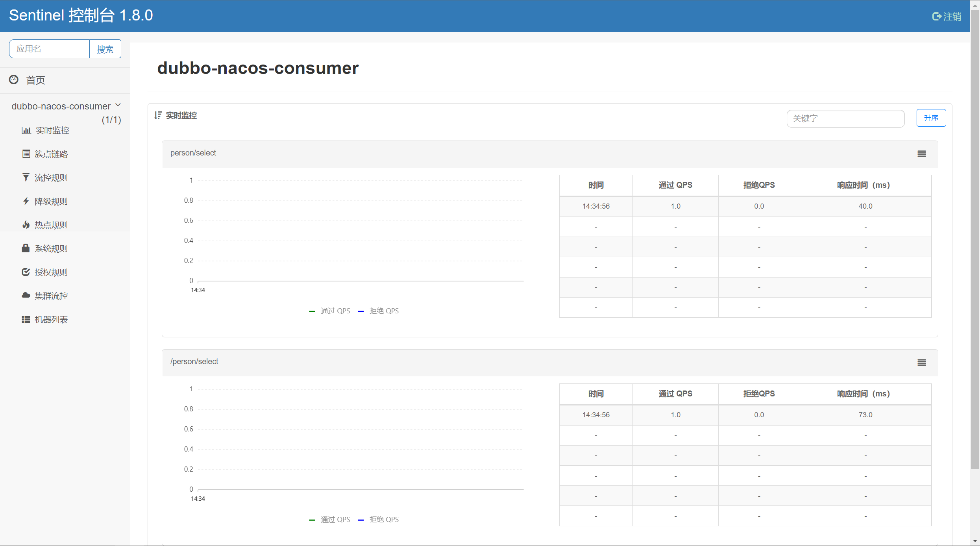This screenshot has height=546, width=980.
Task: Click the 注销 logout link
Action: [947, 17]
